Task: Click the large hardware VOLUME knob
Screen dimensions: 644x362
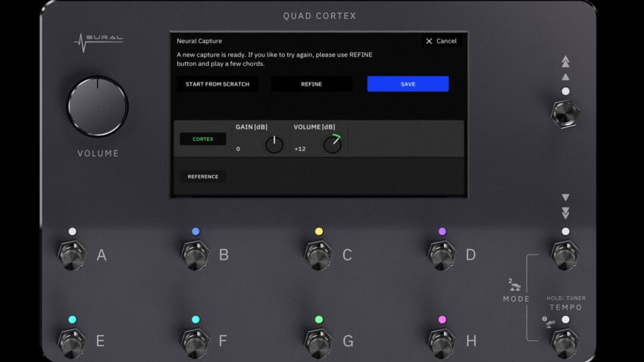Action: point(98,106)
